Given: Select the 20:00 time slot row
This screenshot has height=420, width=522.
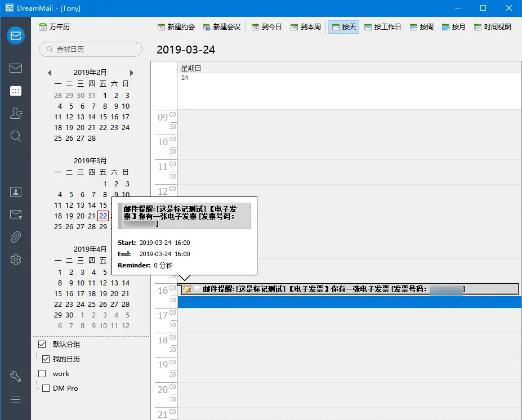Looking at the screenshot, I should (349, 388).
